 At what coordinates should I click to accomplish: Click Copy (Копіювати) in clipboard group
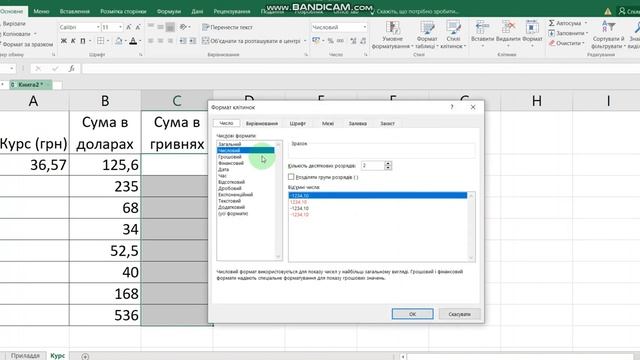click(16, 34)
